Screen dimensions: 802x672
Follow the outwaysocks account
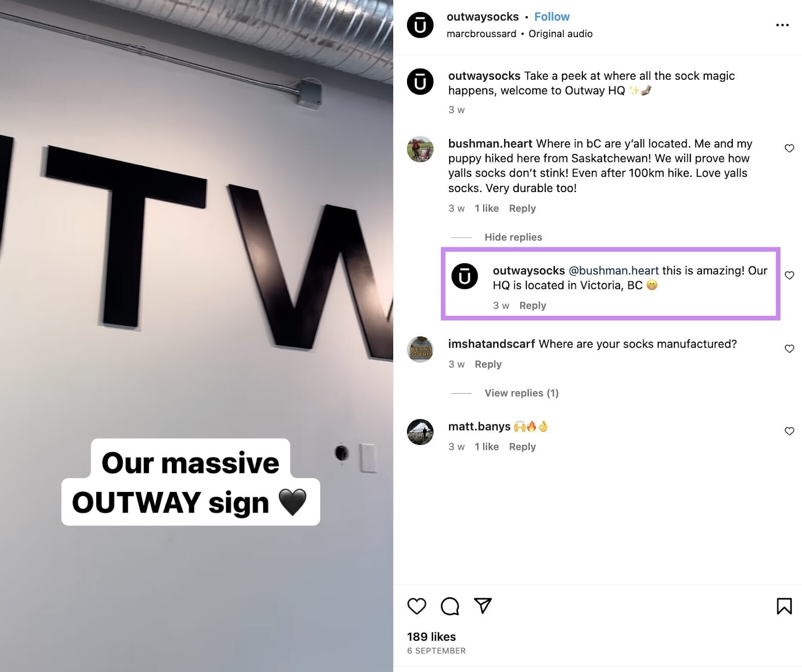(552, 17)
